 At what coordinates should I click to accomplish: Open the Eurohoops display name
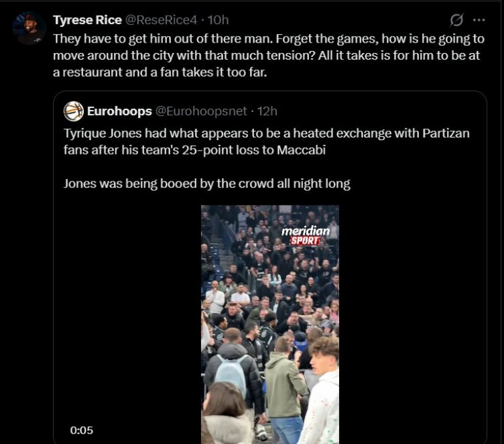[x=119, y=111]
